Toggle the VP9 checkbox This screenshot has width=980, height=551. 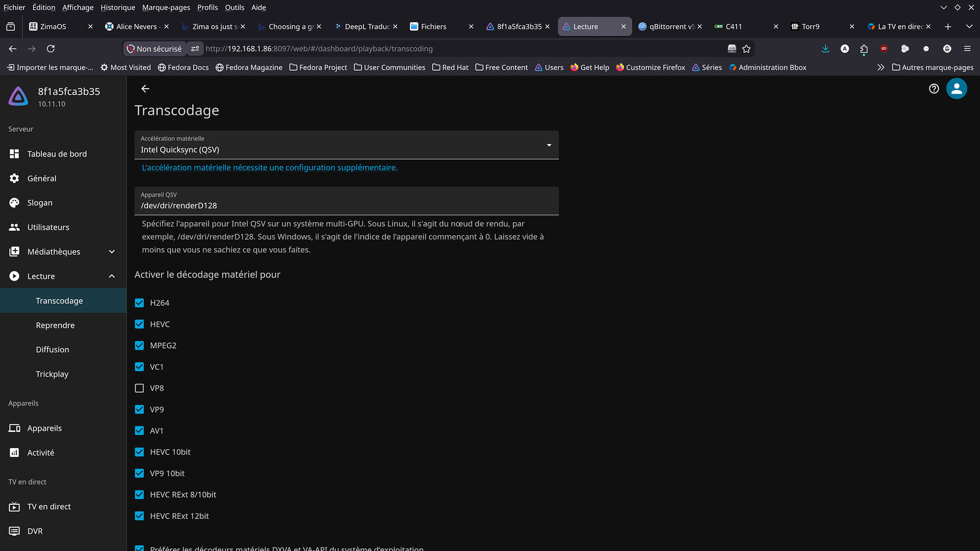click(139, 409)
